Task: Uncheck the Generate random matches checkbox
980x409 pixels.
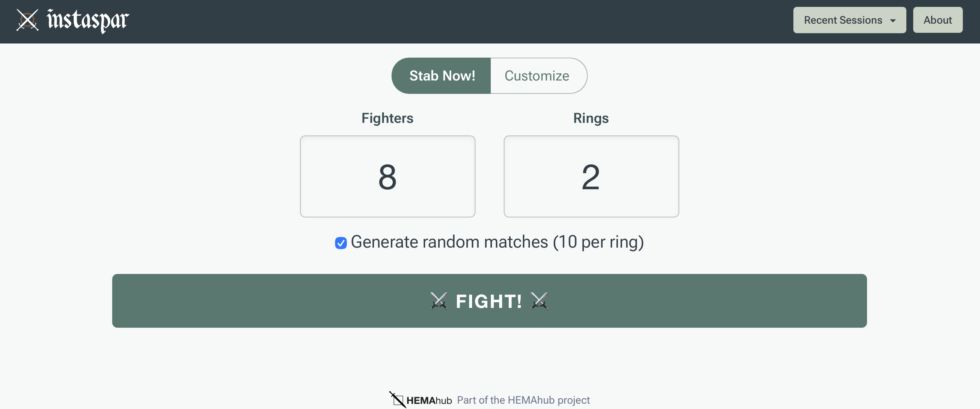Action: pyautogui.click(x=341, y=243)
